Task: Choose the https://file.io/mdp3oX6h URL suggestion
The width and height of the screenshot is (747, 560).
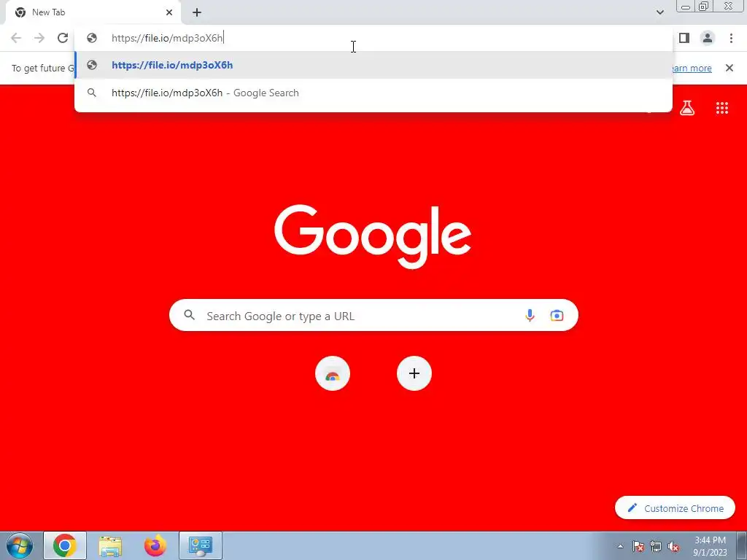Action: [x=373, y=65]
